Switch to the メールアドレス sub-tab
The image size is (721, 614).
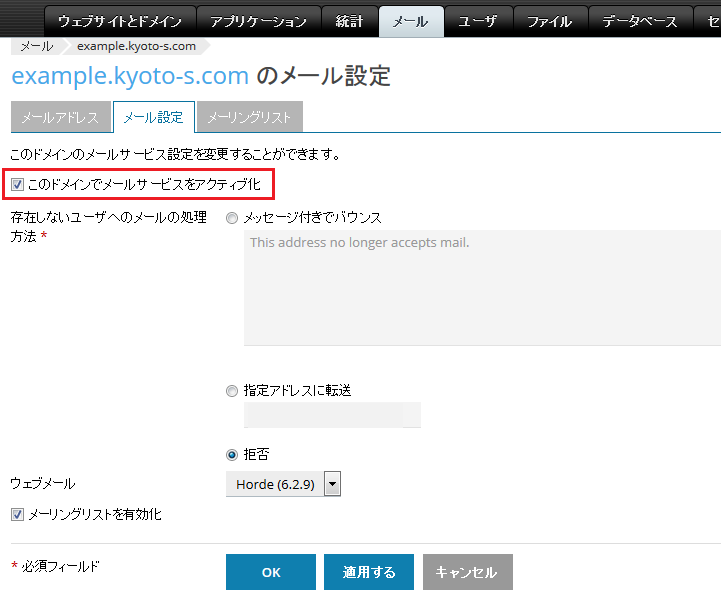61,117
